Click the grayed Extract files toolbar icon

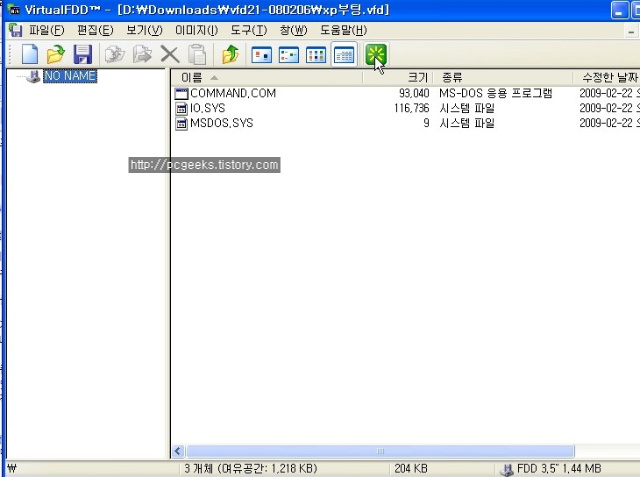pyautogui.click(x=142, y=54)
